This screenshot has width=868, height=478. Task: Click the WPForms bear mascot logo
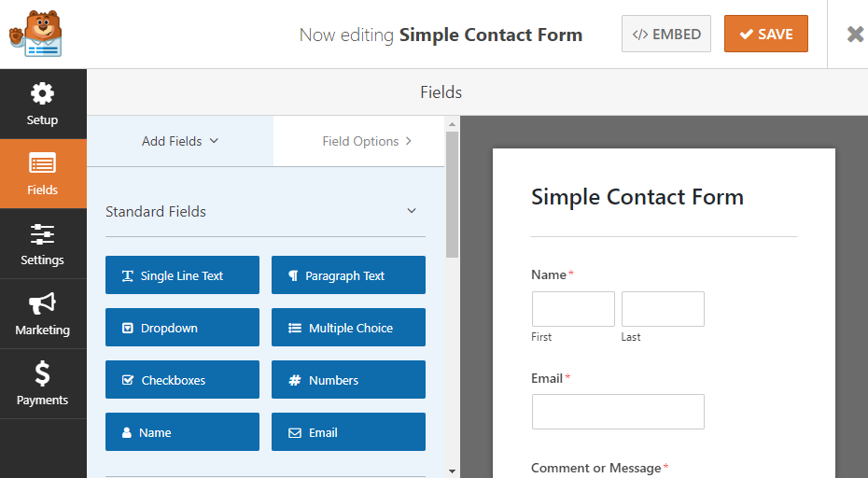(x=35, y=34)
